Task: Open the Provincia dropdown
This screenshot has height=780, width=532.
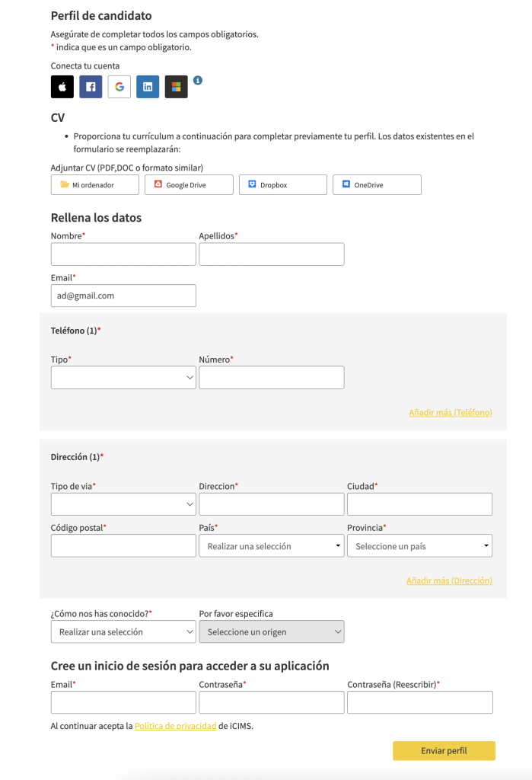Action: 419,545
